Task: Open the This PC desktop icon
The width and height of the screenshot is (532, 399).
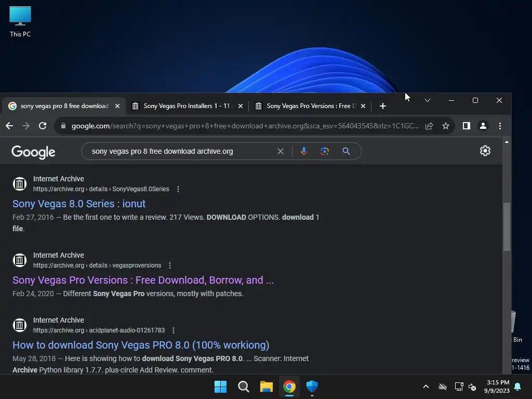Action: pyautogui.click(x=20, y=22)
